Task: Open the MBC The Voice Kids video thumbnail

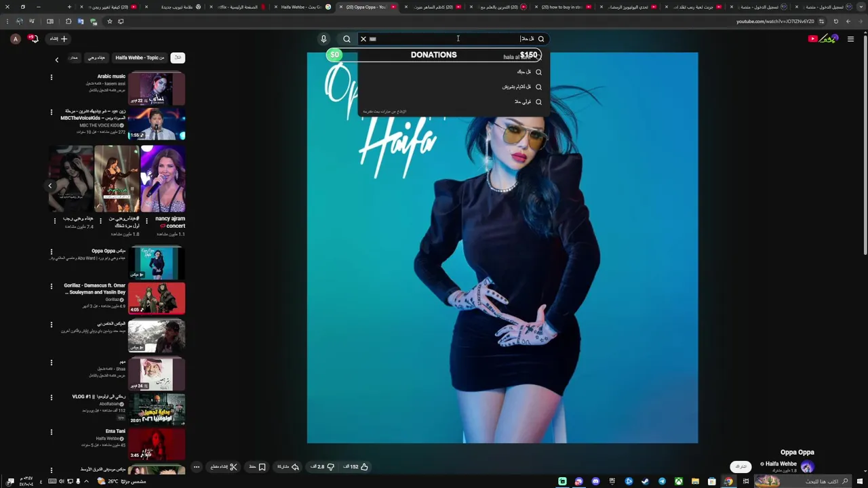Action: pos(157,124)
